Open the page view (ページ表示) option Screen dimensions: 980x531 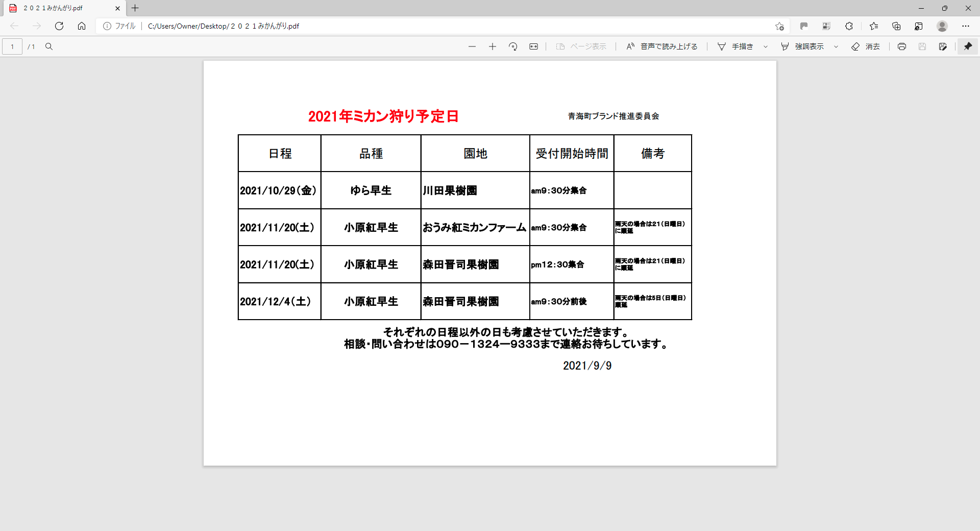pos(581,46)
